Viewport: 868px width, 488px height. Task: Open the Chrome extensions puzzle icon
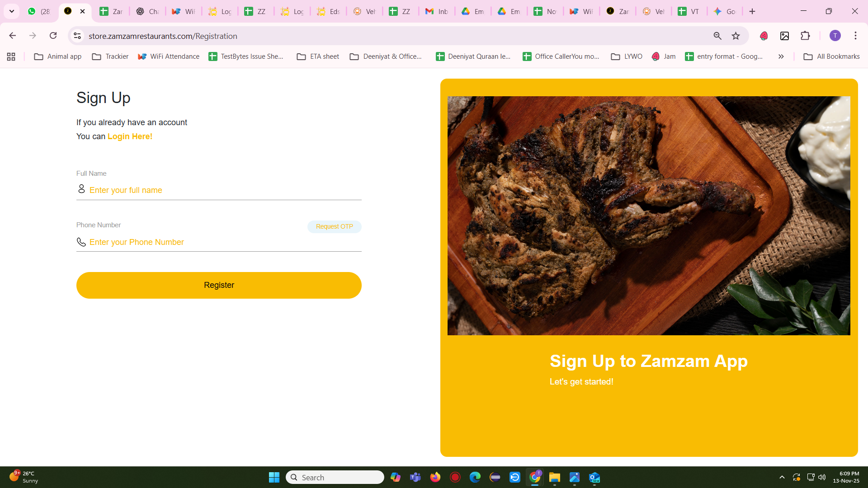[x=805, y=36]
